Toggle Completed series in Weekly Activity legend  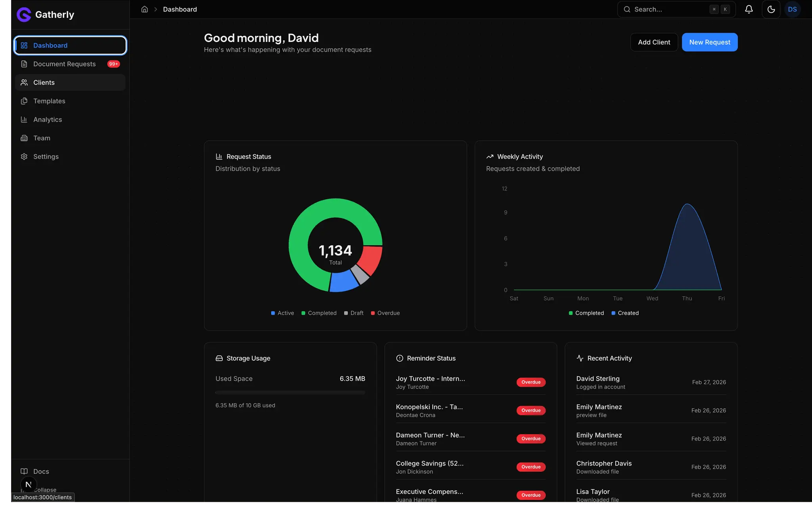coord(586,313)
